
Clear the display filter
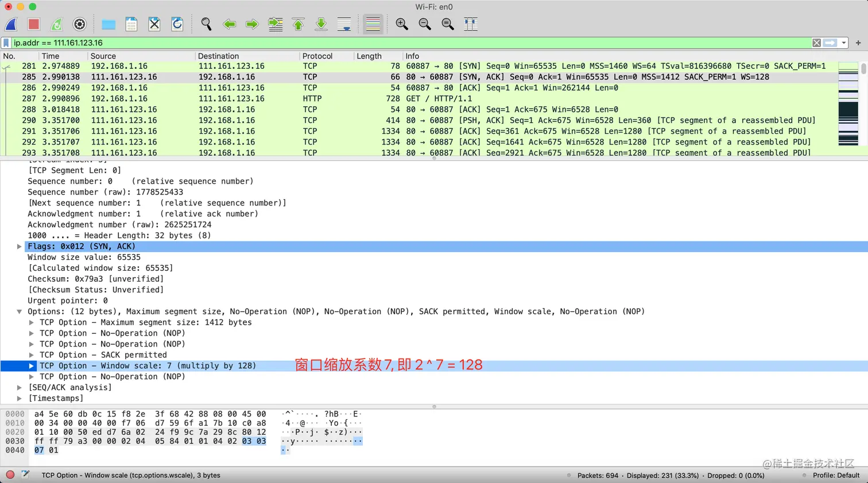click(816, 43)
